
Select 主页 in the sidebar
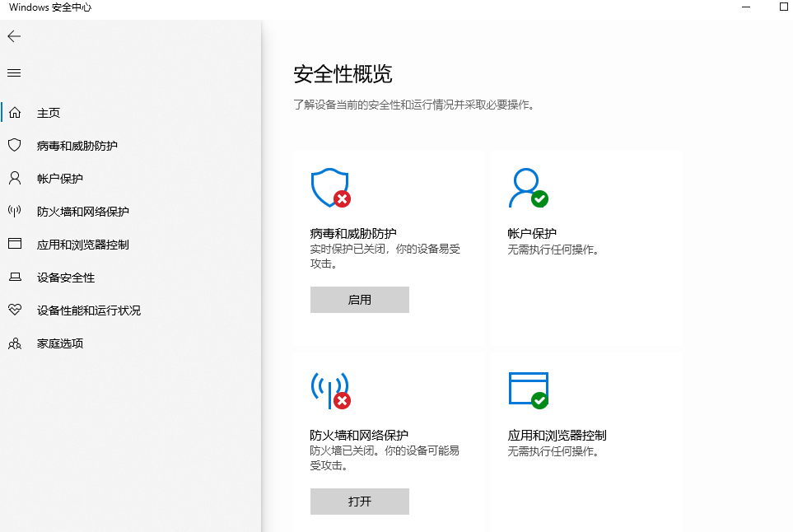tap(49, 113)
